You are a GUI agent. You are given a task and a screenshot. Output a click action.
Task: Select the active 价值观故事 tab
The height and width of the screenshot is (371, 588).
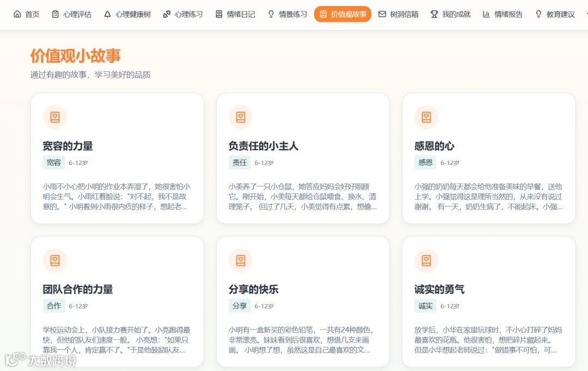pyautogui.click(x=343, y=14)
